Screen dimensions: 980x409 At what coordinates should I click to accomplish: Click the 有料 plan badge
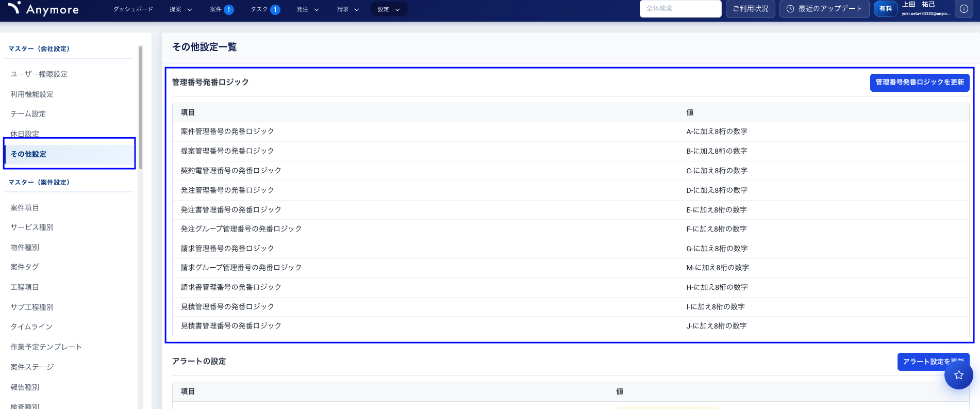point(885,9)
